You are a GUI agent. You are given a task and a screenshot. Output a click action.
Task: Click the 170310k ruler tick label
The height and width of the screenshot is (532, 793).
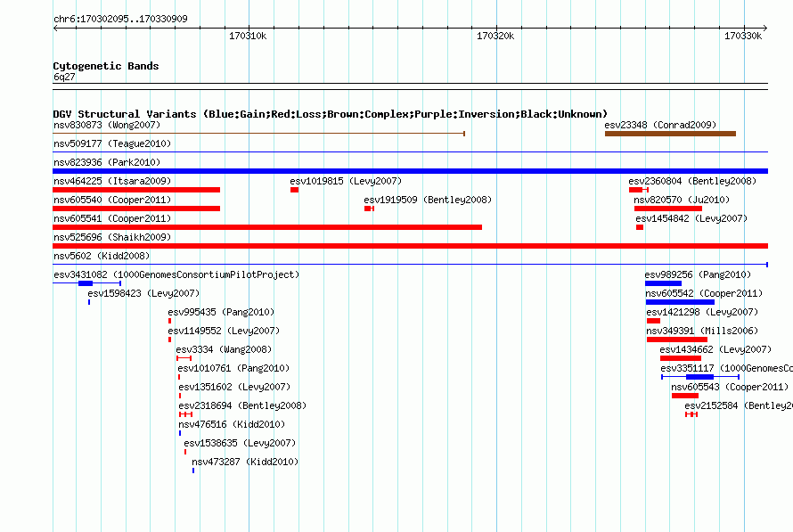click(248, 36)
